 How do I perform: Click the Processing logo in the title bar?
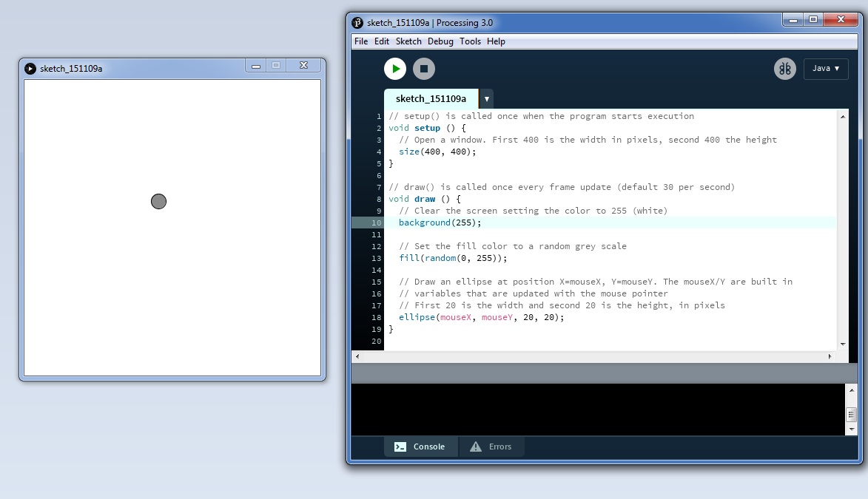coord(357,23)
